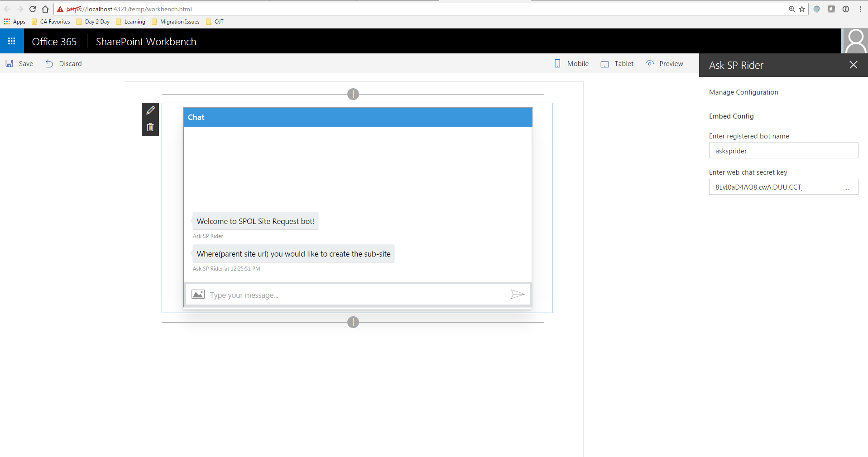
Task: Click the browser back button
Action: (x=7, y=9)
